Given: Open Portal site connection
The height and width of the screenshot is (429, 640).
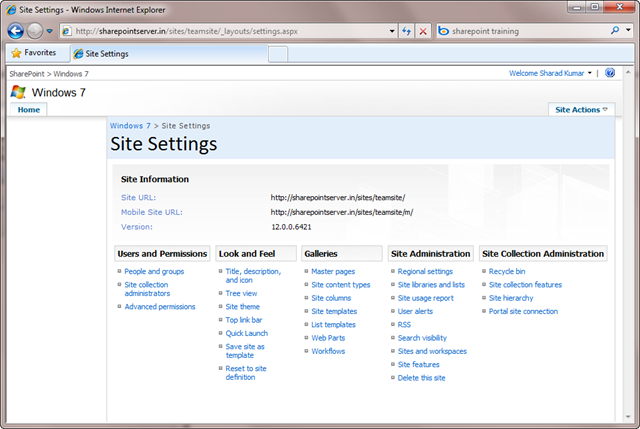Looking at the screenshot, I should click(x=523, y=311).
